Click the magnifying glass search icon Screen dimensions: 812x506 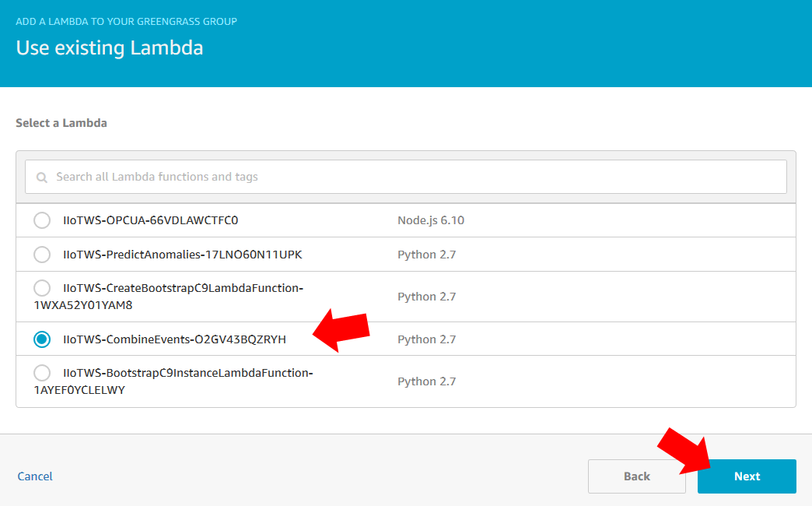tap(41, 177)
